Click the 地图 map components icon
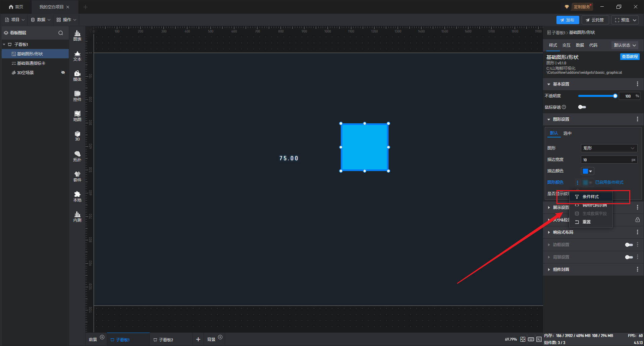This screenshot has height=346, width=644. point(77,116)
